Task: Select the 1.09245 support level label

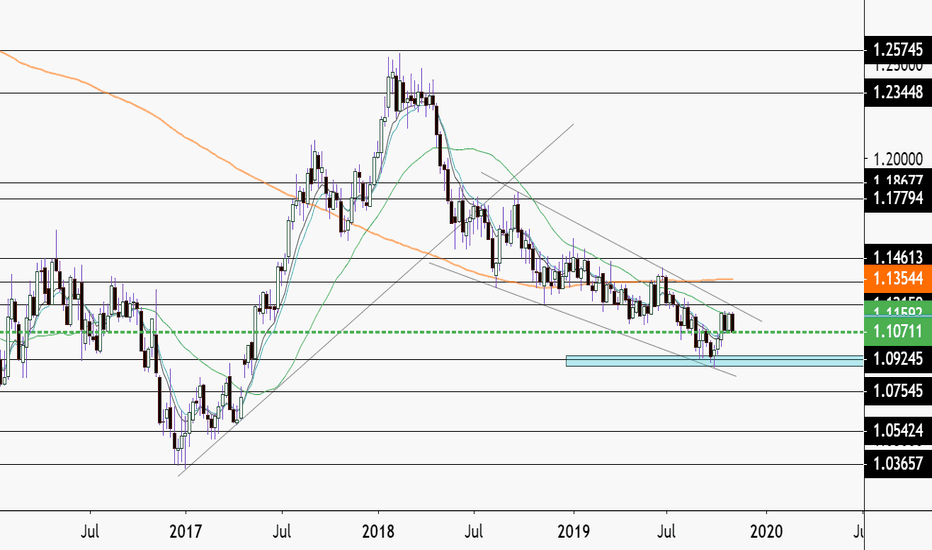Action: coord(898,359)
